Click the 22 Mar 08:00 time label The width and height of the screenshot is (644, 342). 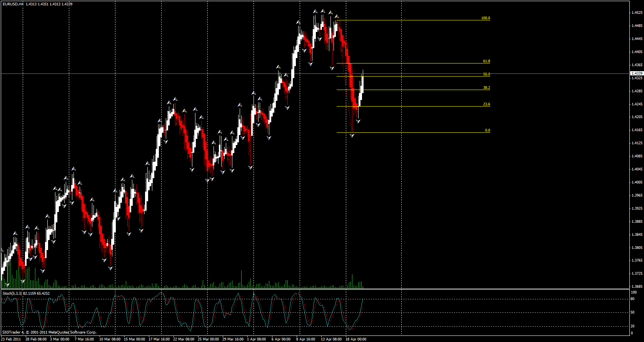[x=184, y=339]
